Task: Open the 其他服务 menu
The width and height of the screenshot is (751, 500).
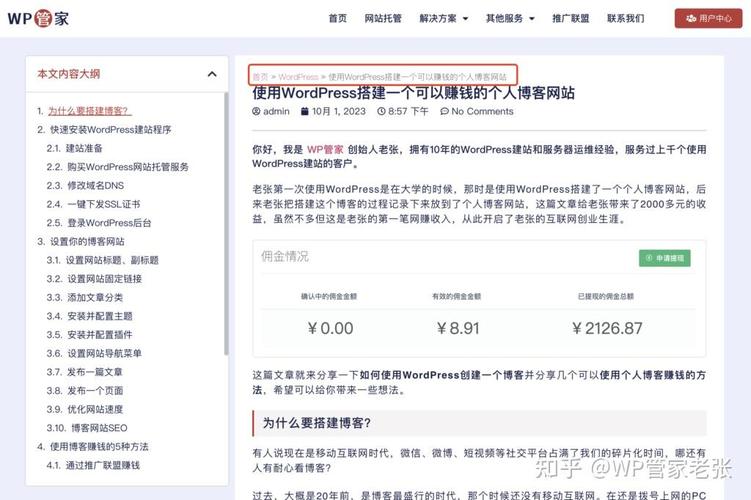Action: coord(504,18)
